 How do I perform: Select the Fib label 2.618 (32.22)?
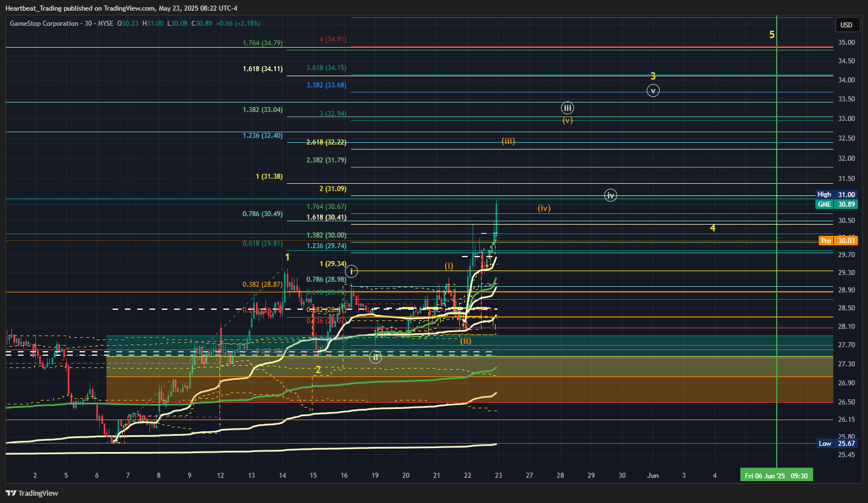(x=326, y=143)
